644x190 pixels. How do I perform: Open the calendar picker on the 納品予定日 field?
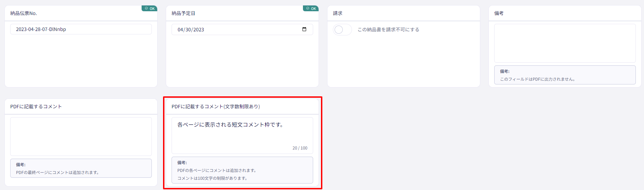point(304,29)
